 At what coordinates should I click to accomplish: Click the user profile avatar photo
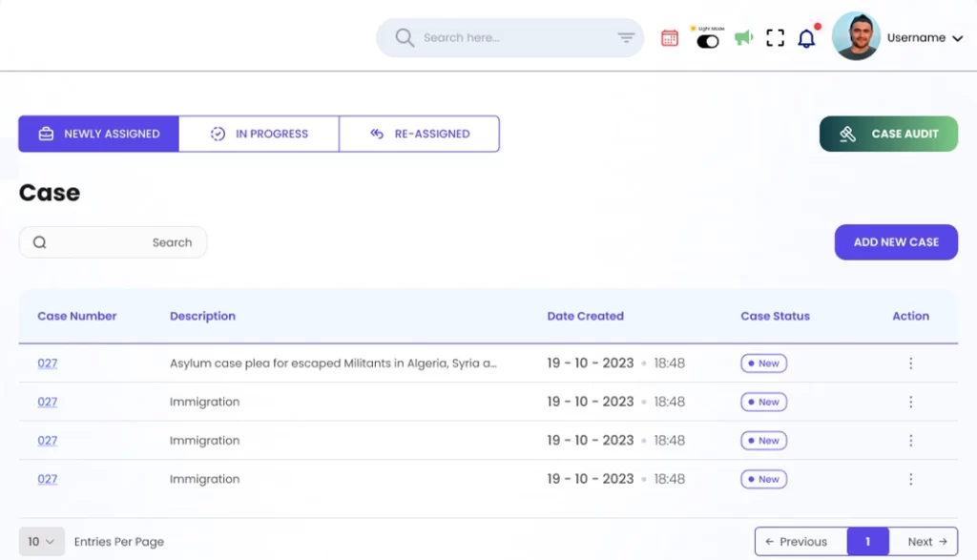856,37
